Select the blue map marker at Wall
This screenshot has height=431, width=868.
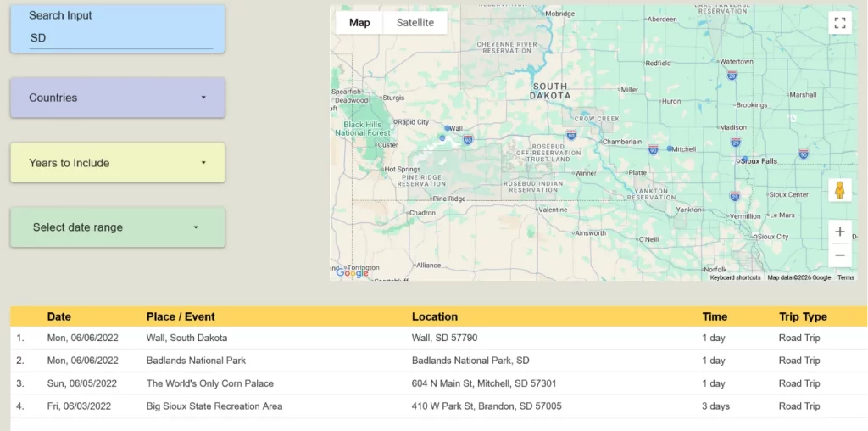(448, 128)
